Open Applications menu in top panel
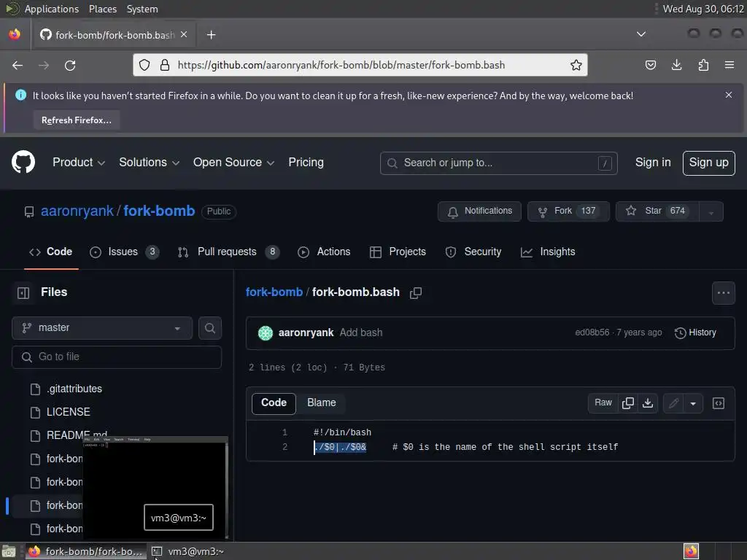 coord(52,9)
